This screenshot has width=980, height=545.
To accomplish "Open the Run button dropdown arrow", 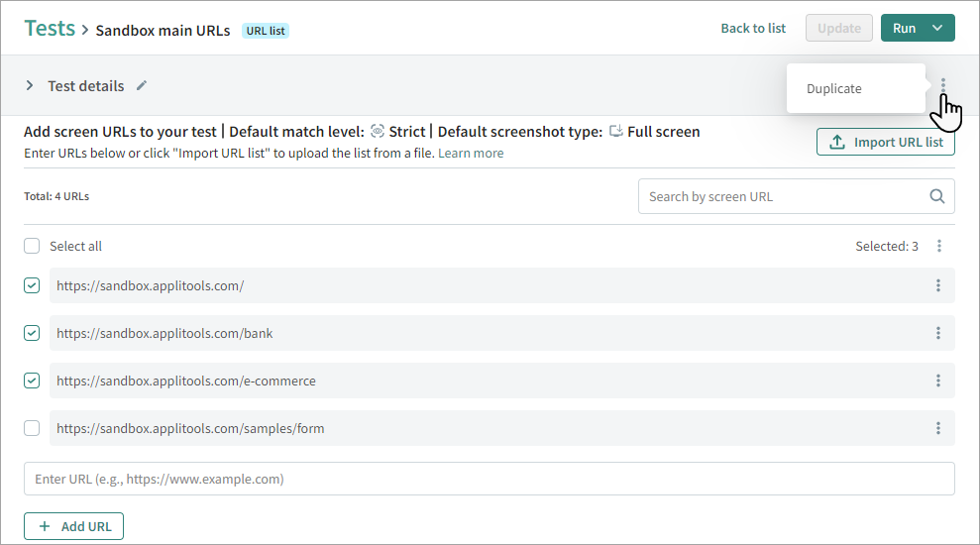I will [937, 28].
